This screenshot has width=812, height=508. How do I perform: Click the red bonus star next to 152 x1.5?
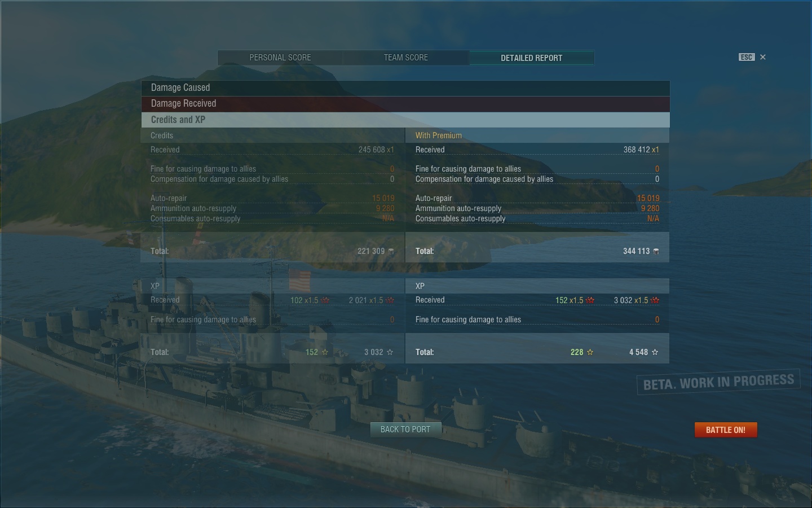[x=590, y=300]
